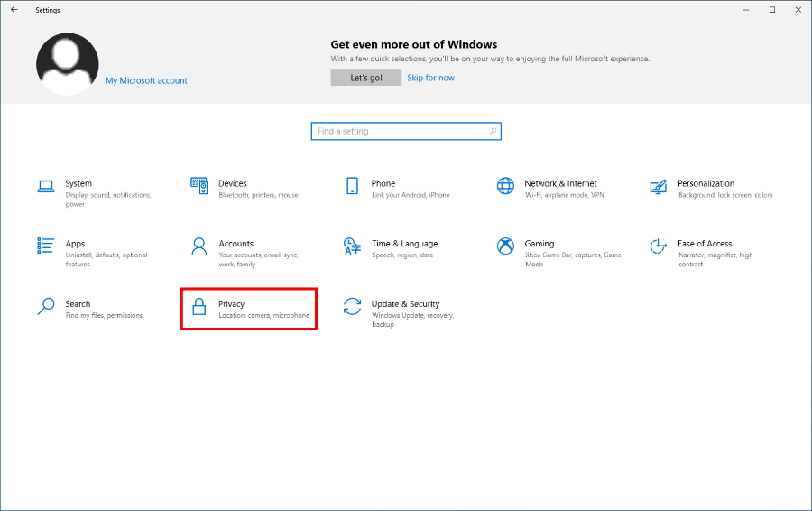
Task: Click the user profile avatar picture
Action: (x=68, y=64)
